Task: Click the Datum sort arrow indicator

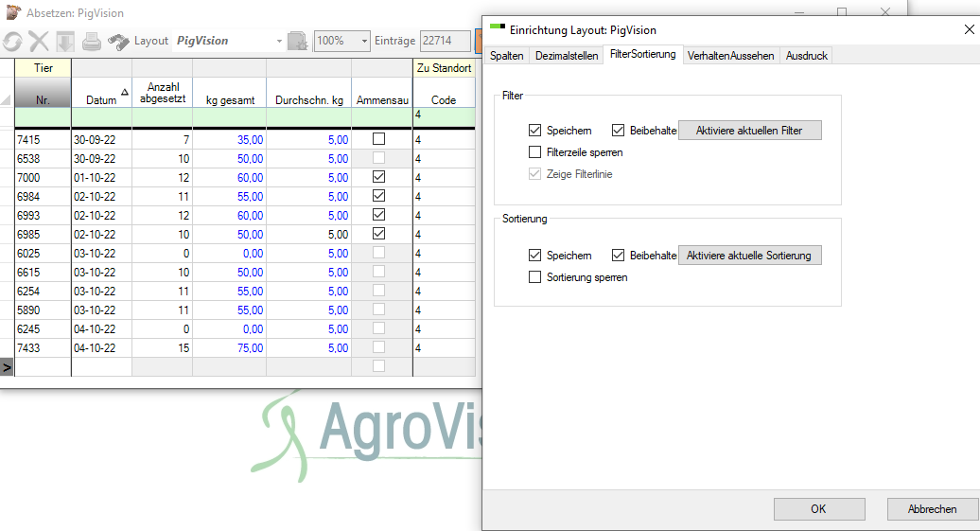Action: tap(124, 92)
